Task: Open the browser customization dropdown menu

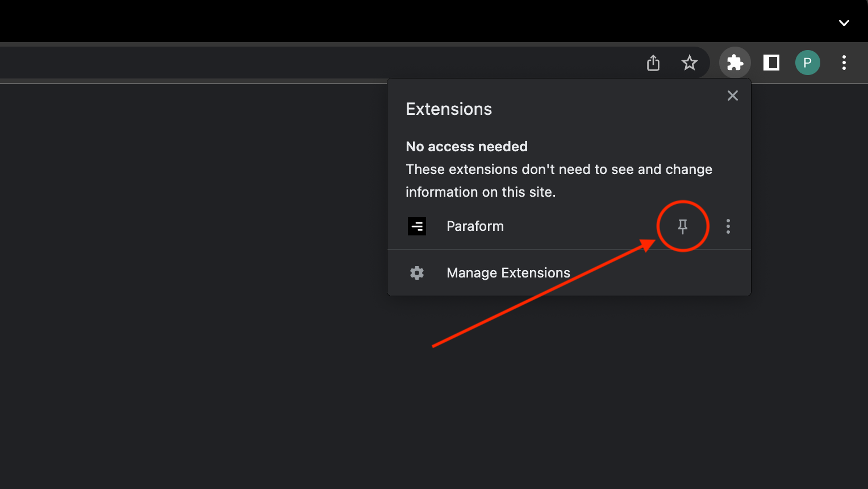Action: (844, 63)
